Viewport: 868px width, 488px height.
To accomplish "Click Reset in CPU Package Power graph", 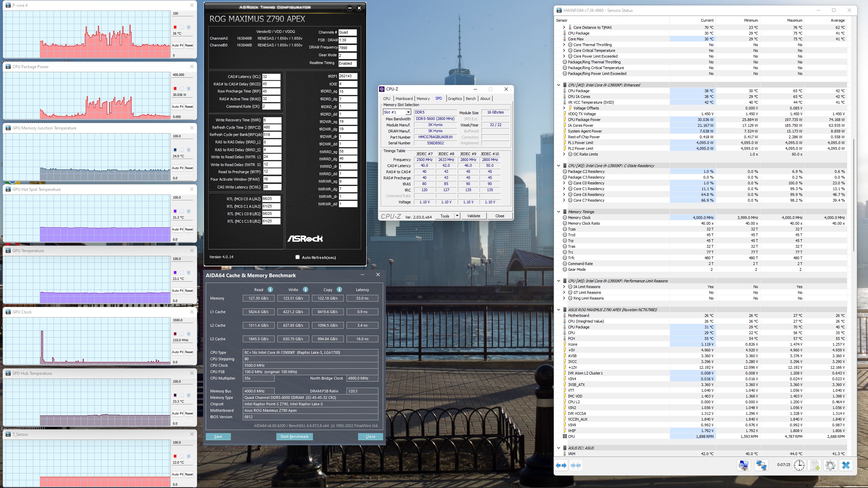I will (189, 107).
